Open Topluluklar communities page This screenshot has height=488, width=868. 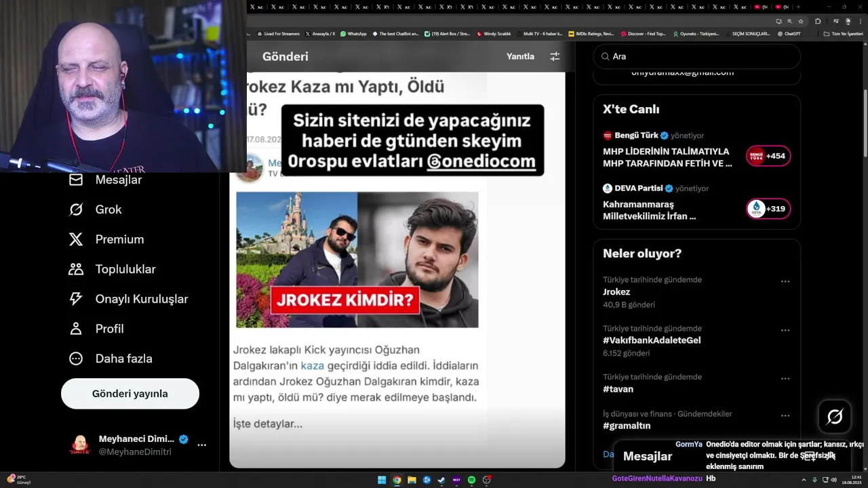click(112, 269)
